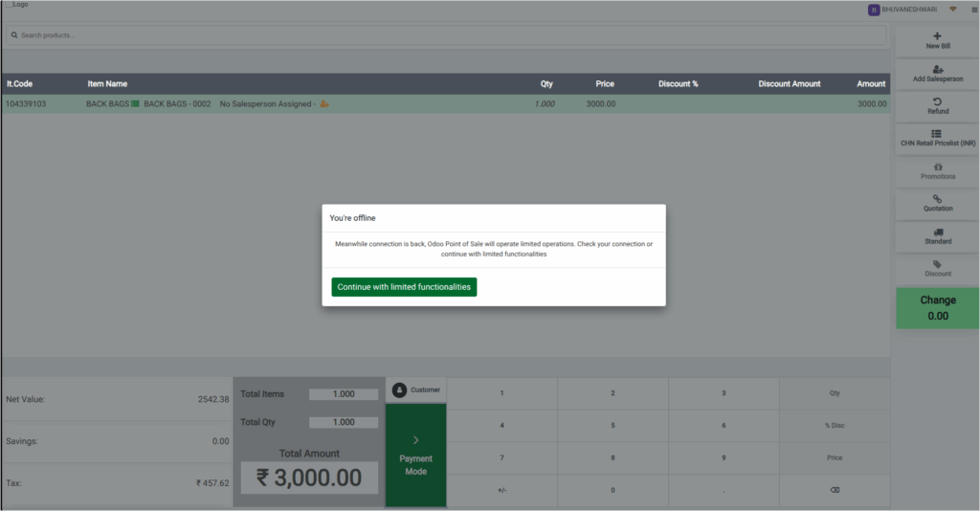Tap numpad key 9
This screenshot has width=980, height=511.
tap(724, 458)
